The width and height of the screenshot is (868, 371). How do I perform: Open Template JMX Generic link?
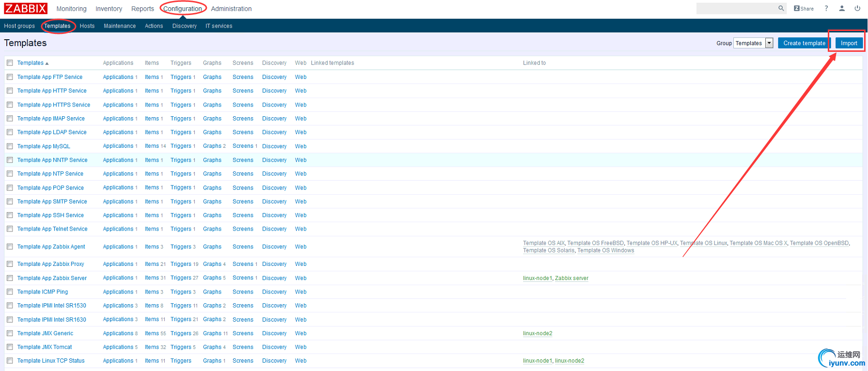coord(45,333)
